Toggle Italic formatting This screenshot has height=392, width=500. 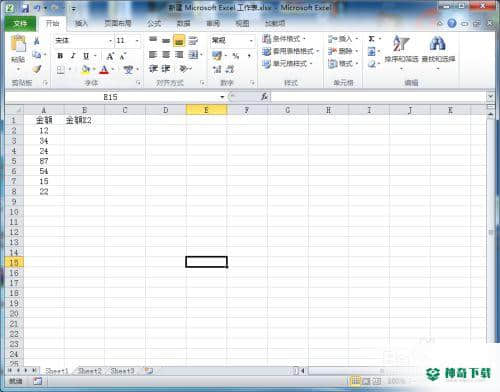[x=73, y=56]
